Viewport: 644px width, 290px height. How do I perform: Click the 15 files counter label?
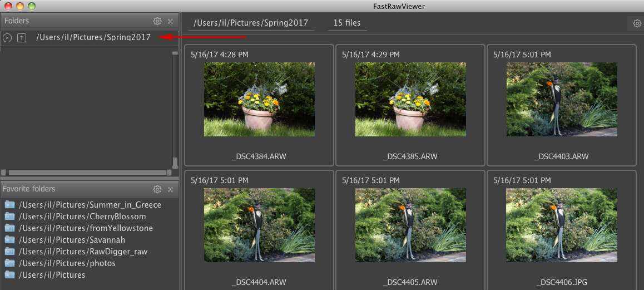tap(347, 23)
